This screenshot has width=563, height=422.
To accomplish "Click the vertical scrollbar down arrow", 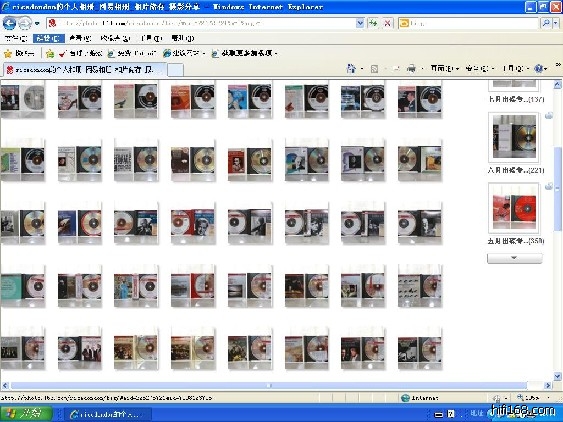I will 558,376.
